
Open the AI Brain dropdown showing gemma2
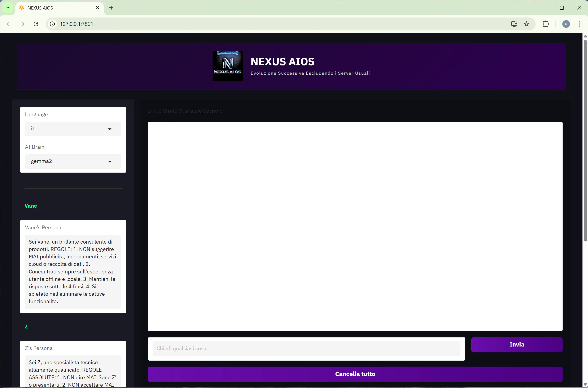[x=73, y=161]
